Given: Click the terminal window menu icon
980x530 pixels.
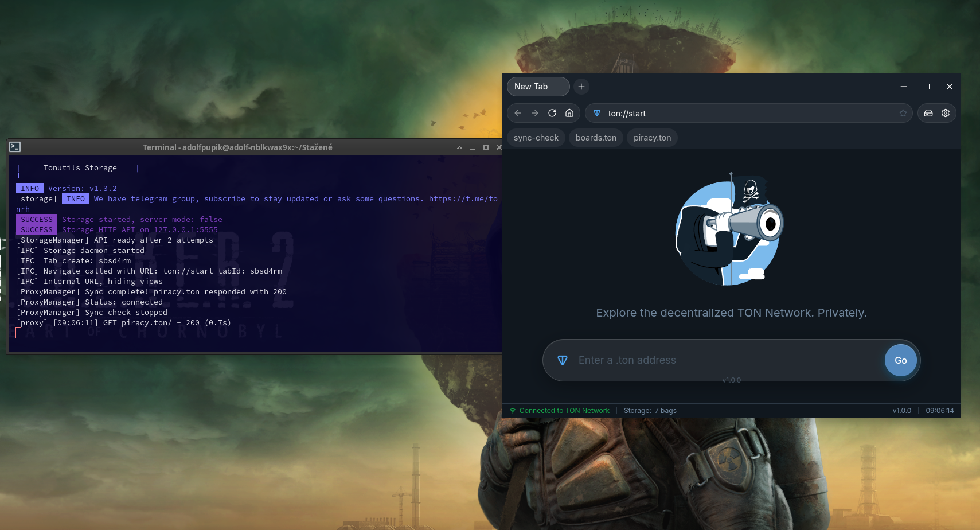Looking at the screenshot, I should 15,147.
